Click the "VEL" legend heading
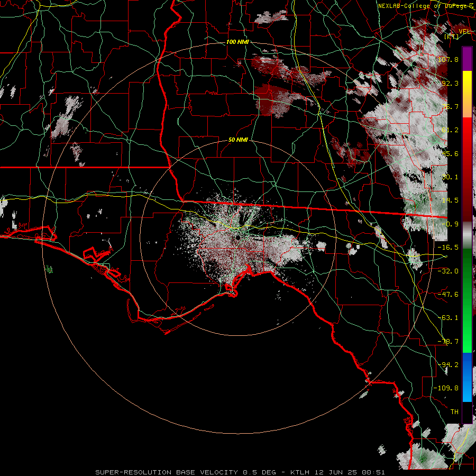 464,32
